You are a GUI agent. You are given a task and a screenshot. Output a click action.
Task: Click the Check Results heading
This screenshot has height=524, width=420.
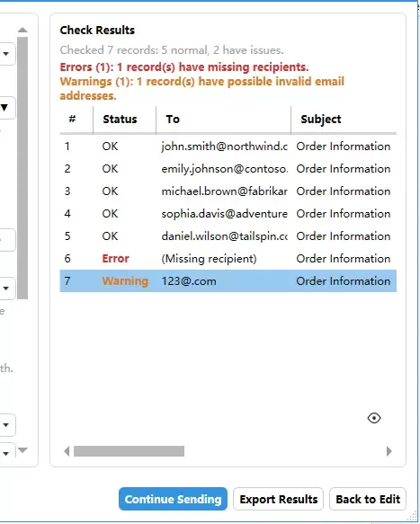pos(97,30)
